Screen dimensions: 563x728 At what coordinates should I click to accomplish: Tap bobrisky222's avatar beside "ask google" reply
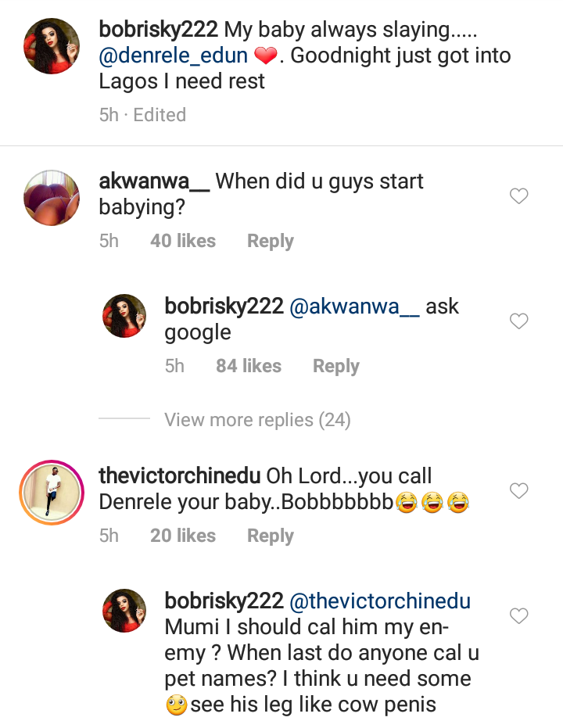point(125,316)
